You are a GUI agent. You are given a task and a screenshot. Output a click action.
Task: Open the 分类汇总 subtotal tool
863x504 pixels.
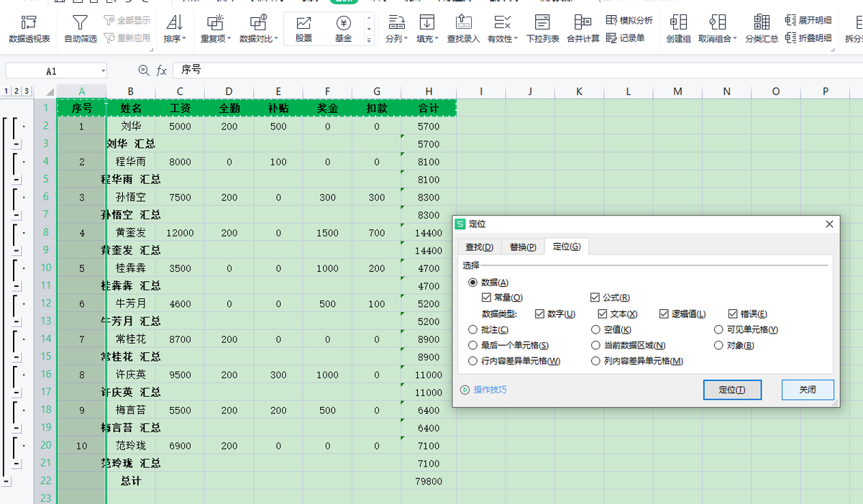click(x=762, y=29)
